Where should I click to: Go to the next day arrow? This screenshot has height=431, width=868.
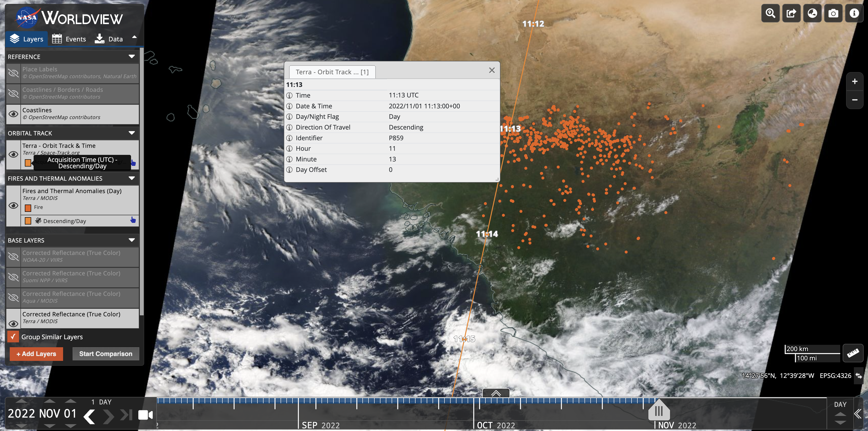108,416
